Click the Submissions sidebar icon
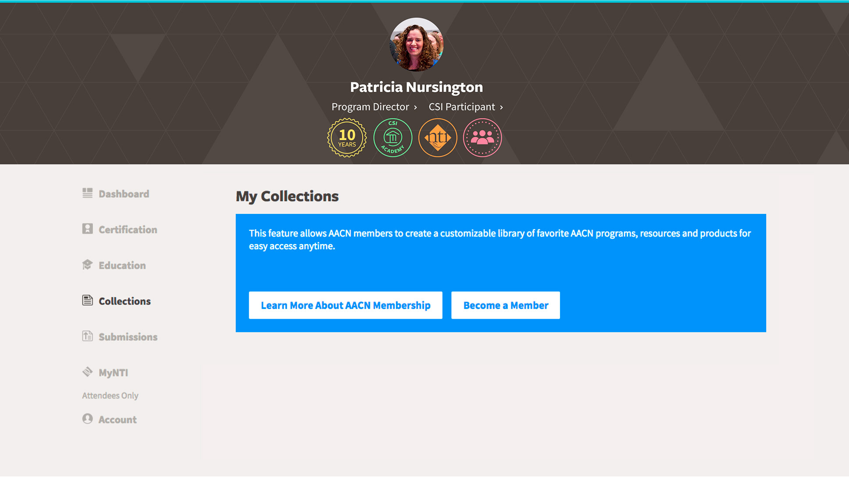The image size is (849, 504). tap(87, 336)
